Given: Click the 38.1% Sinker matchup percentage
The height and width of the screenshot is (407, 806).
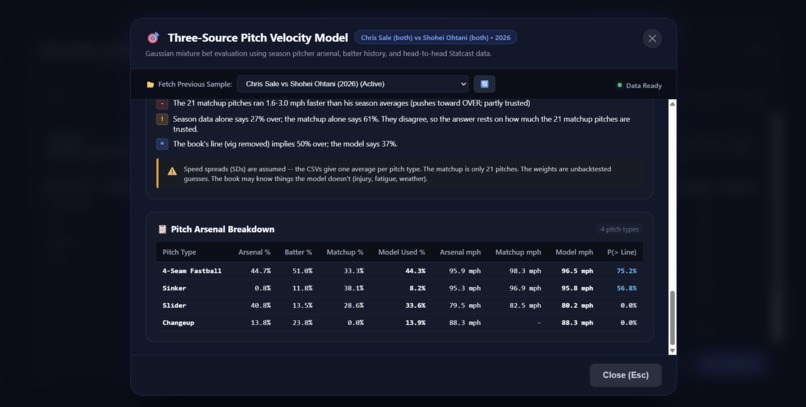Looking at the screenshot, I should point(354,288).
